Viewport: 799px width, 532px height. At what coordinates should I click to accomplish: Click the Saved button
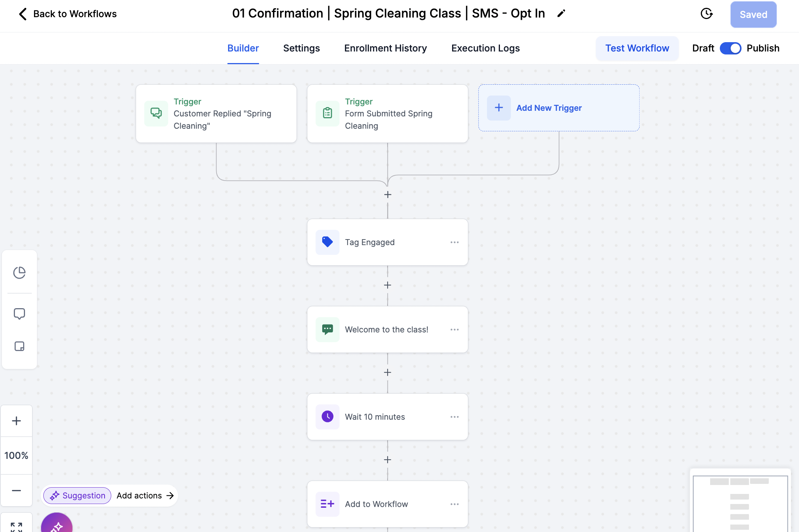point(753,15)
